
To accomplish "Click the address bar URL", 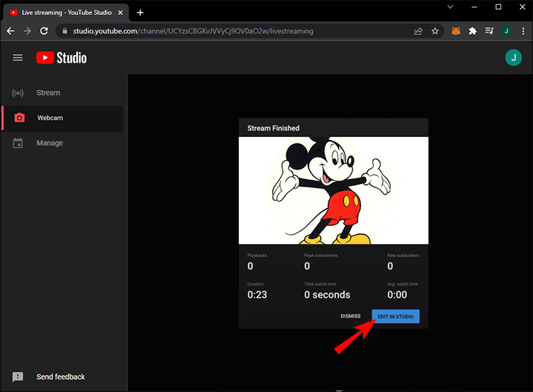I will [193, 31].
